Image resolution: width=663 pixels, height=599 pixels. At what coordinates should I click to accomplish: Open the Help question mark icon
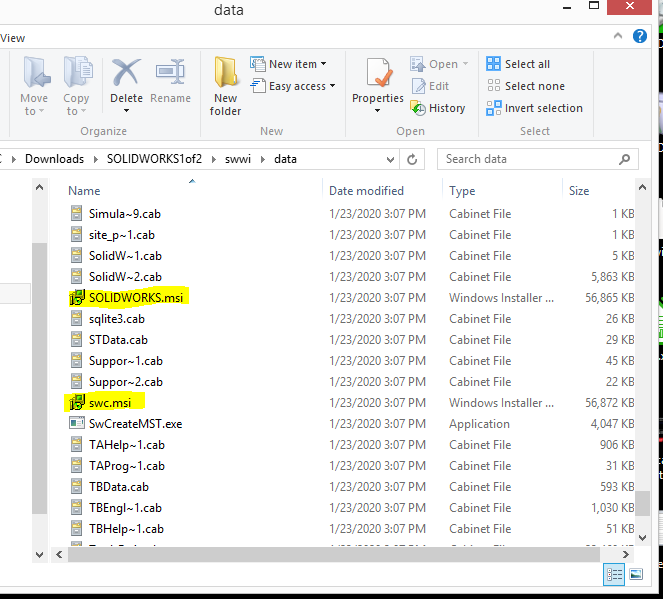tap(639, 36)
